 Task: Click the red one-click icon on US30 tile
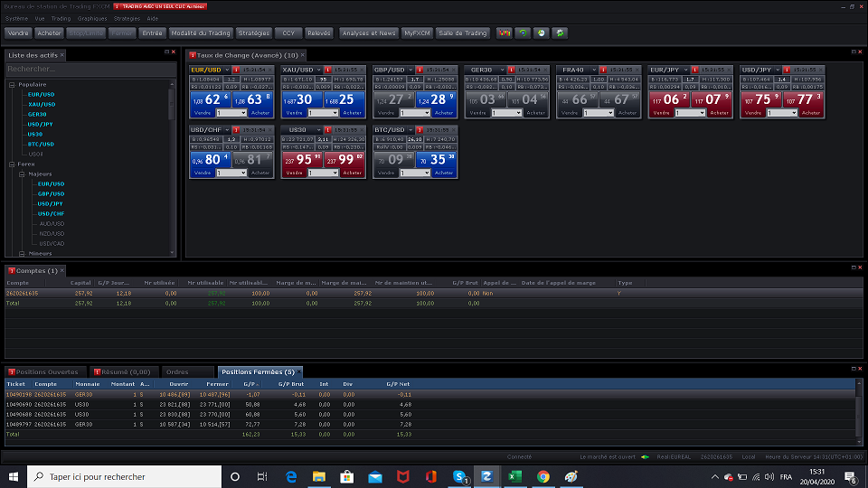tap(327, 129)
